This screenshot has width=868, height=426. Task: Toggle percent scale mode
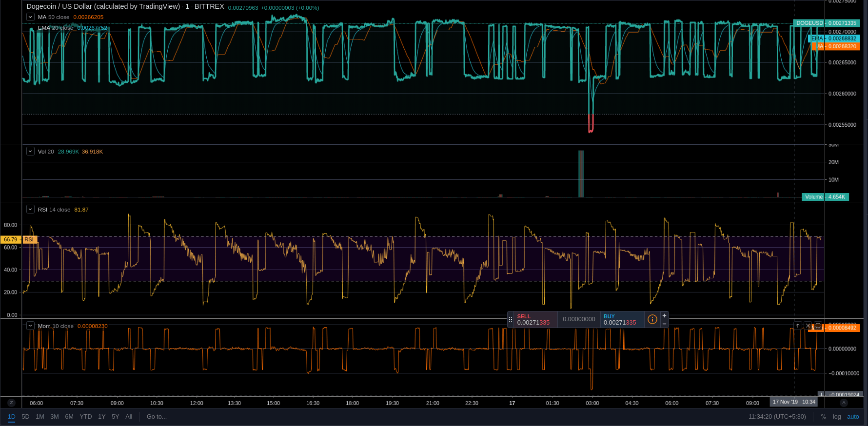(824, 417)
